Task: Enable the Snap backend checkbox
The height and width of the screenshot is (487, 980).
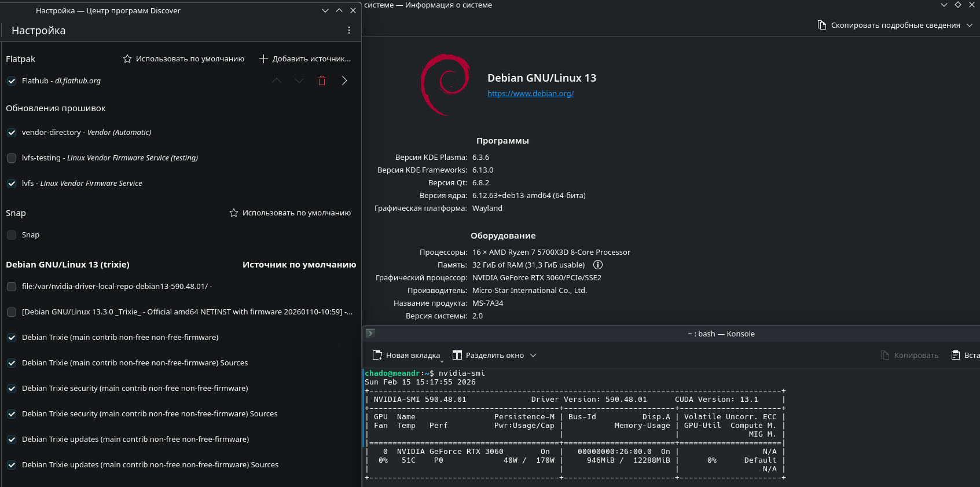Action: pos(12,235)
